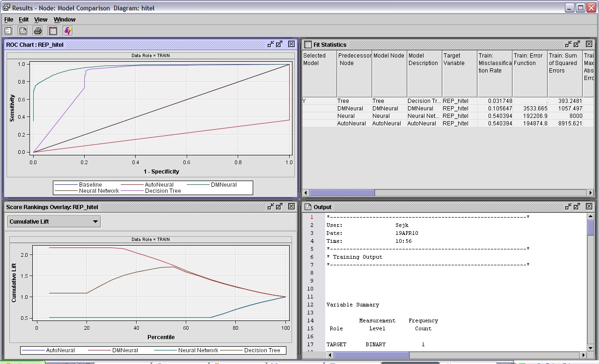Click Baseline legend entry in ROC Chart

(79, 185)
